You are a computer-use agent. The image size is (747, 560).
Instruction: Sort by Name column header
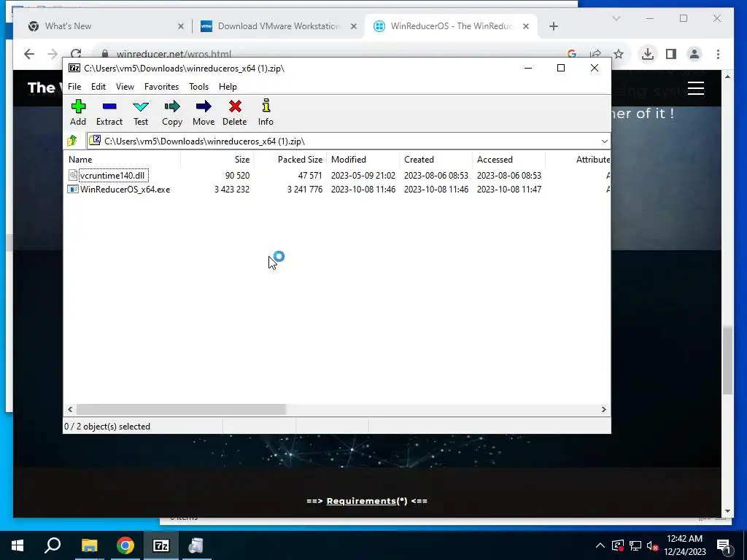click(x=122, y=160)
